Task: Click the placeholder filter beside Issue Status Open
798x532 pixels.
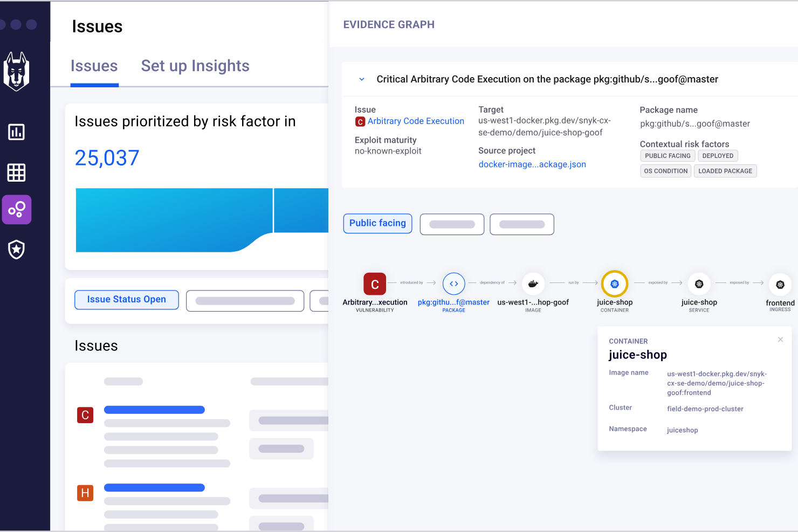Action: [245, 301]
